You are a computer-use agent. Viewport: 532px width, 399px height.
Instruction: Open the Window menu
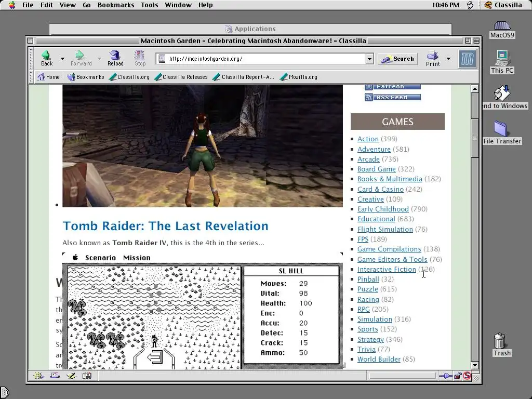[x=178, y=5]
